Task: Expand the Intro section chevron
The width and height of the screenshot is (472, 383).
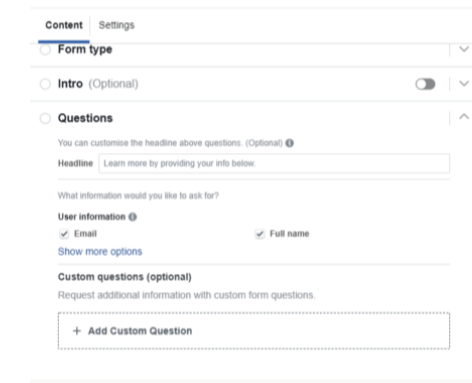Action: (x=464, y=83)
